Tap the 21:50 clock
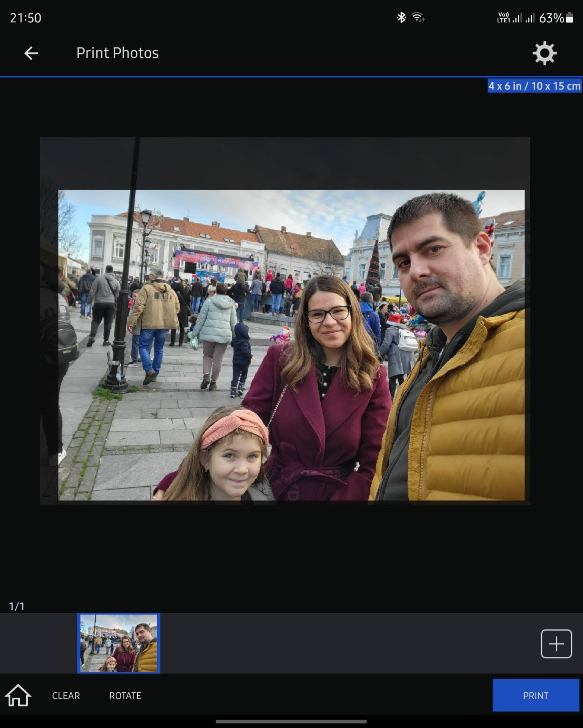Viewport: 583px width, 728px height. pyautogui.click(x=25, y=18)
